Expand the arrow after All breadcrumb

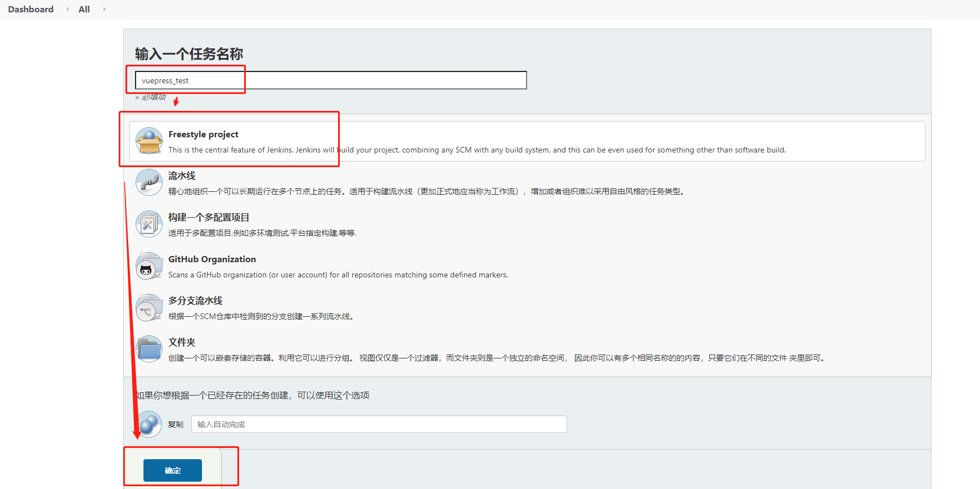tap(104, 9)
